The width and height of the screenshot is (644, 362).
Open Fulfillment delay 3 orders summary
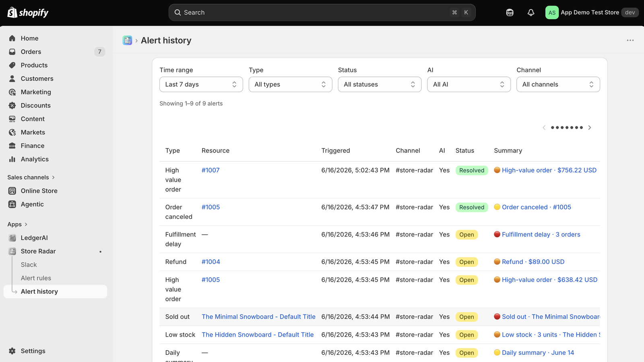point(541,234)
